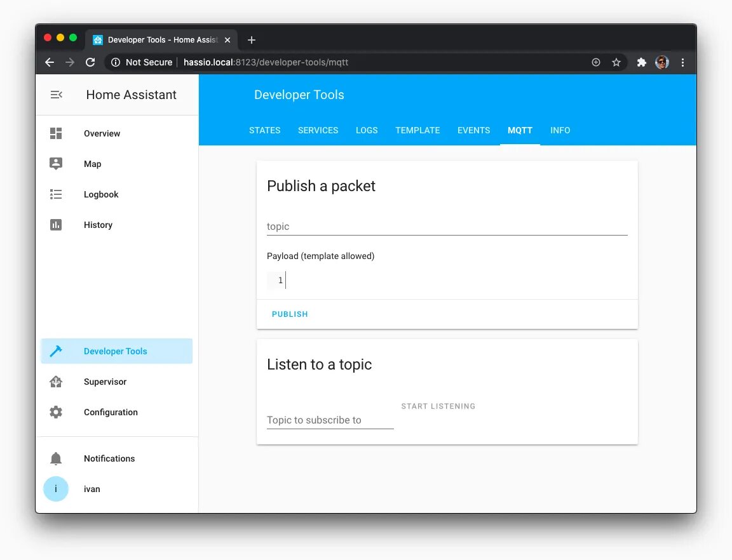
Task: Click the Home Assistant favicon in tab
Action: (x=98, y=40)
